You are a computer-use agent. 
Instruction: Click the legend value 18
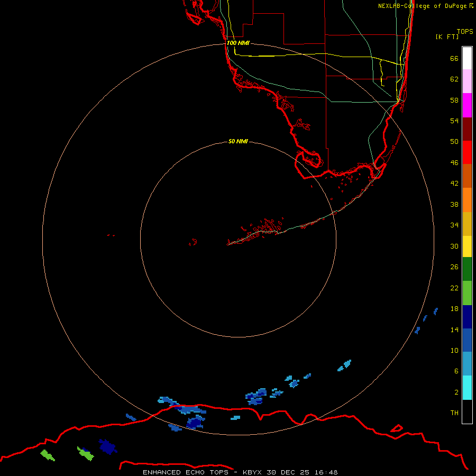click(x=454, y=309)
